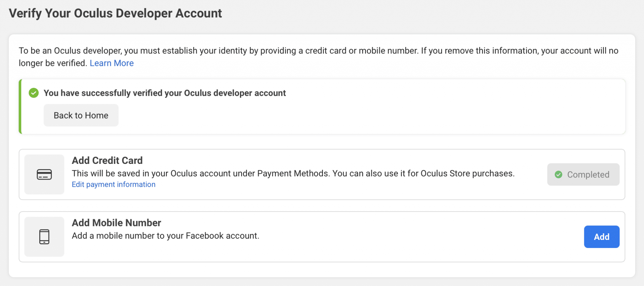The width and height of the screenshot is (644, 286).
Task: Click the credit card icon
Action: [44, 174]
